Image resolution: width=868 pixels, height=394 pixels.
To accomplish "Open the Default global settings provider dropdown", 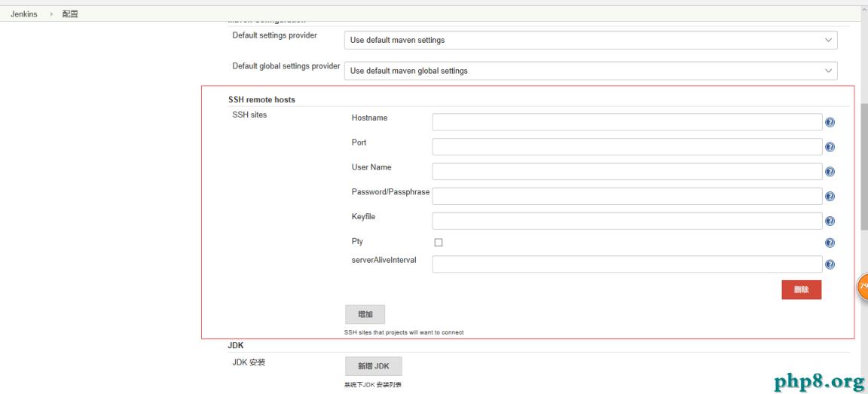I will (591, 71).
